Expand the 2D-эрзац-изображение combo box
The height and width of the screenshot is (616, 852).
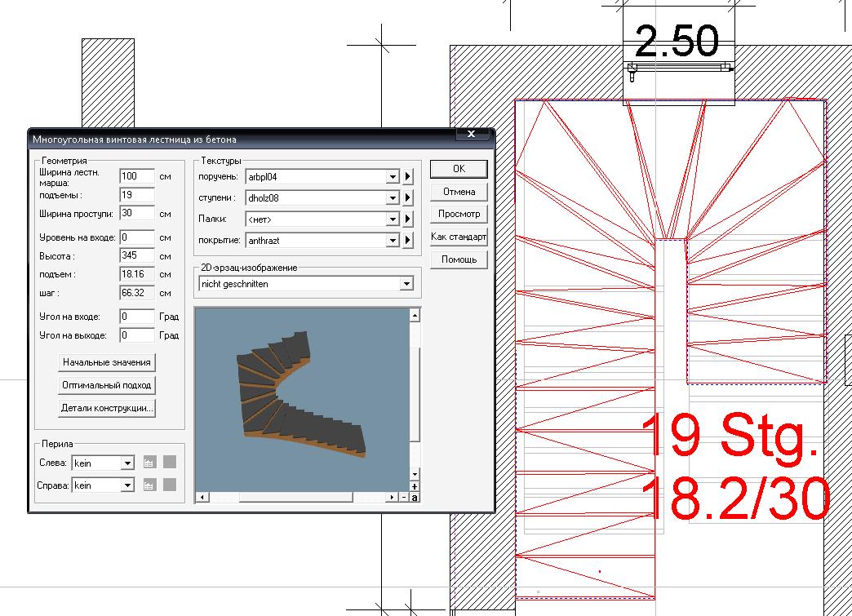[406, 284]
